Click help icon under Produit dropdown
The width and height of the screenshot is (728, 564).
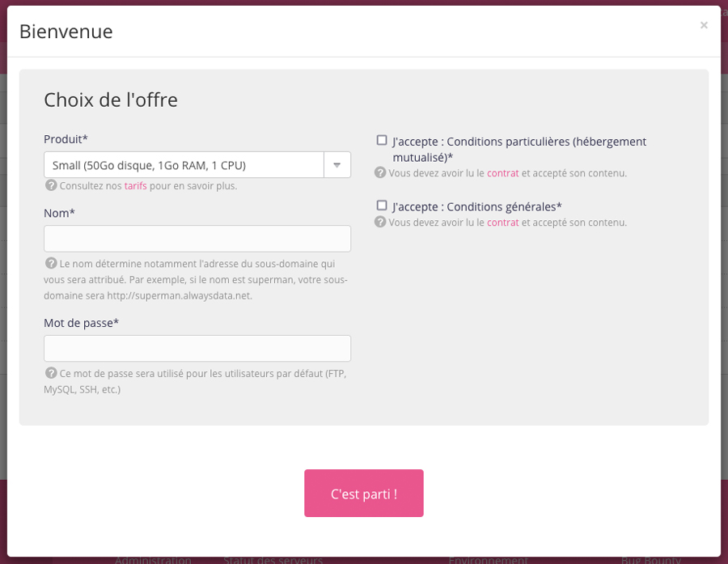pyautogui.click(x=51, y=185)
